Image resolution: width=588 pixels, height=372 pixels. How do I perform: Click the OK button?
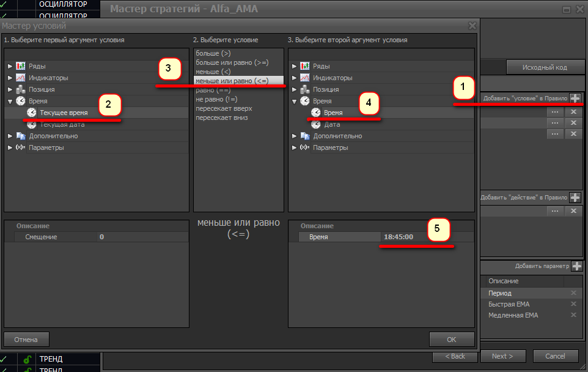(x=451, y=339)
